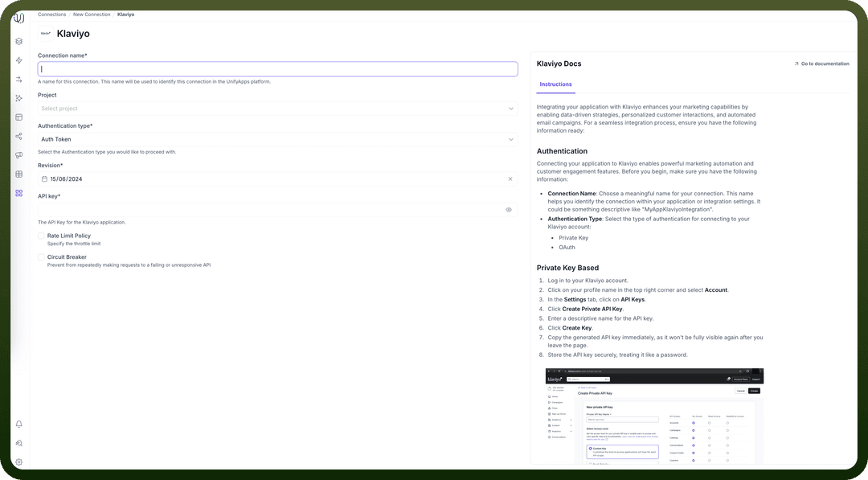
Task: Open notifications bell icon
Action: tap(18, 424)
